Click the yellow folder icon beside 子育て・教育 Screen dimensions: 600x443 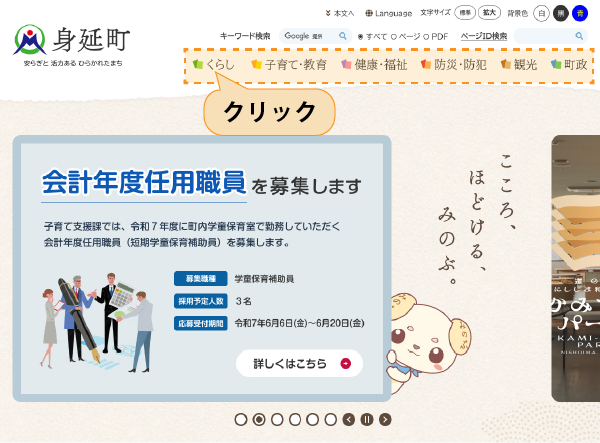pos(256,64)
